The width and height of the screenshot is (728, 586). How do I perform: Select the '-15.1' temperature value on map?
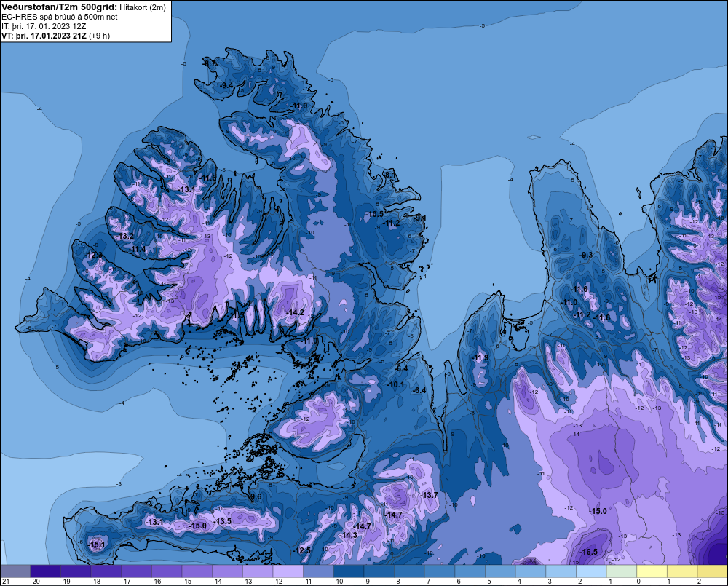(97, 545)
